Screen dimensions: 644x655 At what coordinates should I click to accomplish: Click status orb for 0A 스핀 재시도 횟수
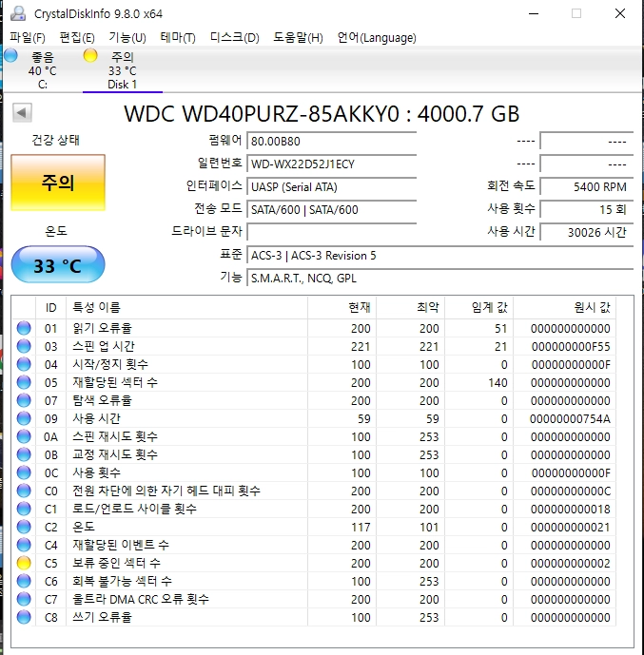point(24,436)
